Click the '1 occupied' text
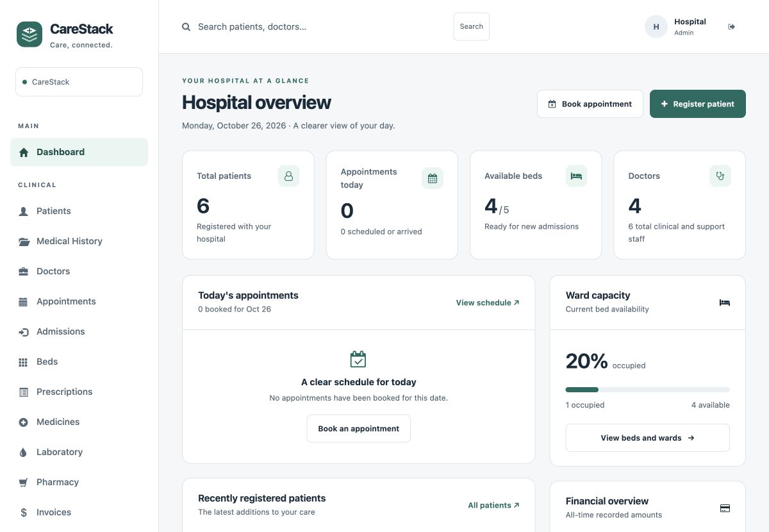The image size is (769, 532). (584, 405)
